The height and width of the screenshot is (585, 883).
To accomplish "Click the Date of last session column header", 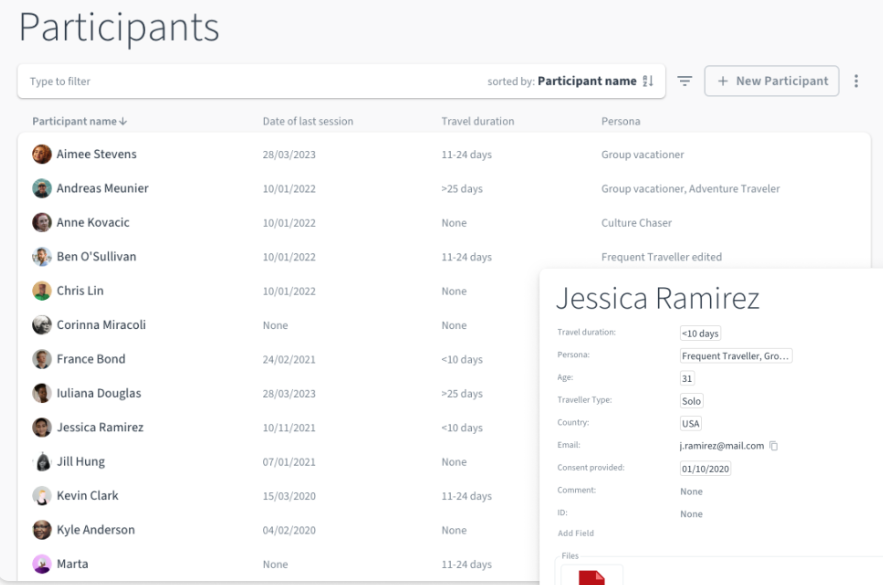I will (x=307, y=122).
